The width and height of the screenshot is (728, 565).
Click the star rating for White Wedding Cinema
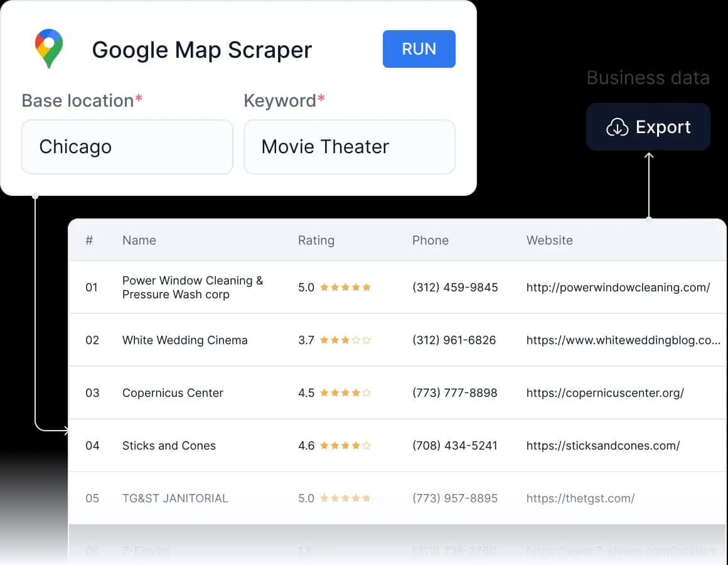(x=345, y=340)
